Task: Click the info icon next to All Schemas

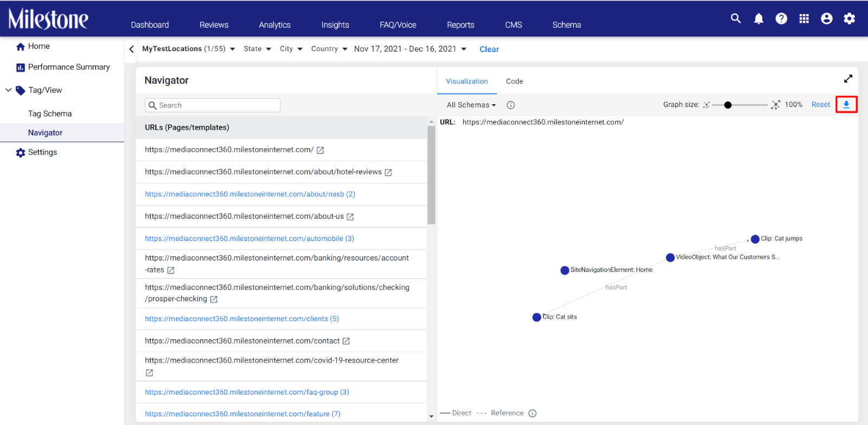Action: (x=510, y=105)
